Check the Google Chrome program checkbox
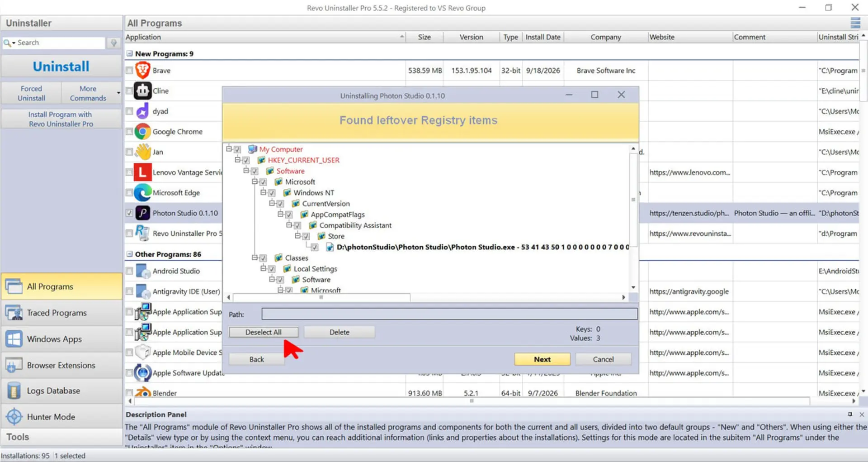 (129, 132)
